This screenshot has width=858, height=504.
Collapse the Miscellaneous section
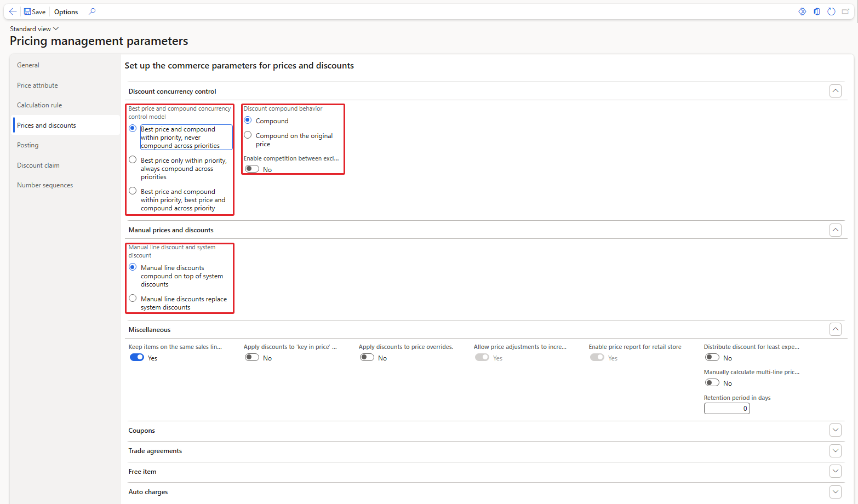tap(835, 329)
